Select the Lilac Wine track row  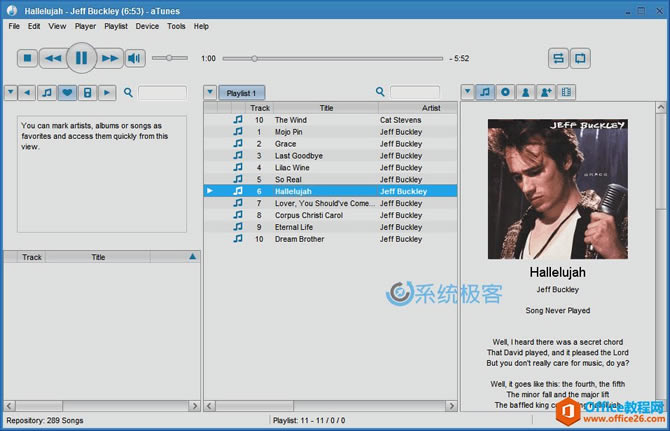click(x=330, y=168)
